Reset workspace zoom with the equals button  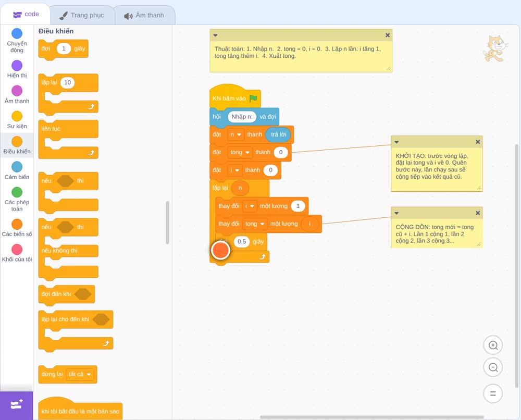pos(493,393)
